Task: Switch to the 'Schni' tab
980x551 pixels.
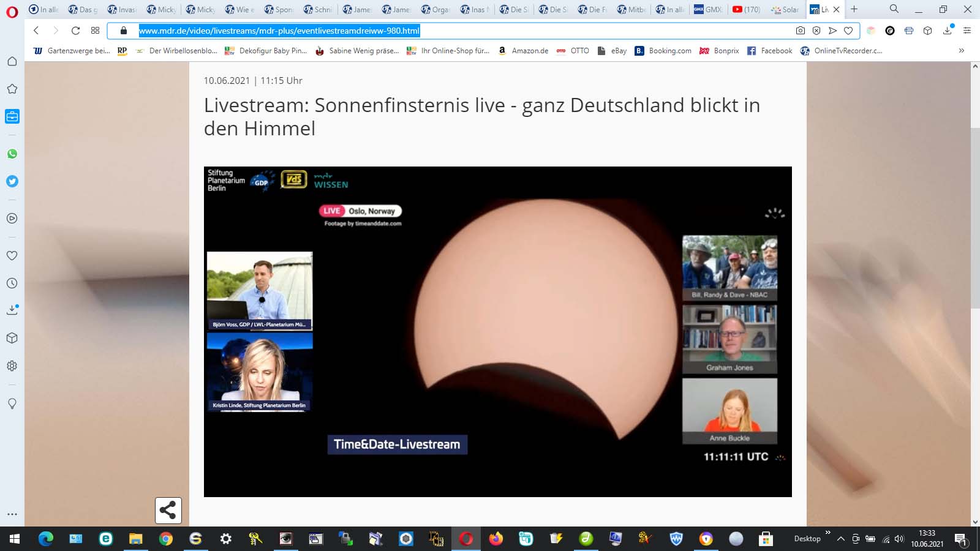Action: [x=318, y=9]
